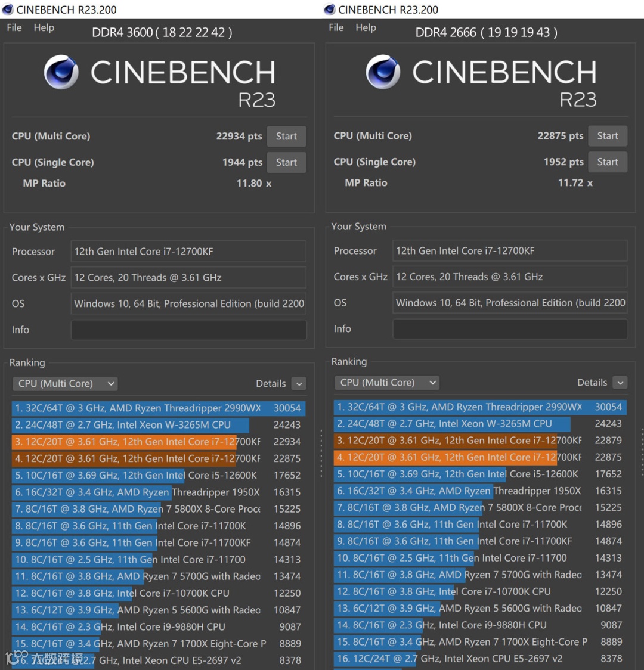Viewport: 644px width, 670px height.
Task: Select Threadripper 1950X row in left window
Action: 159,492
